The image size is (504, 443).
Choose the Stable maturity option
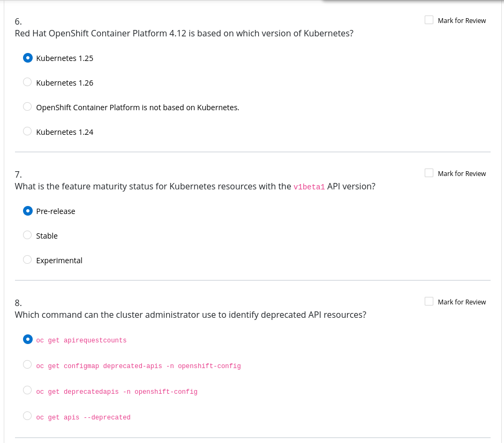(x=28, y=235)
